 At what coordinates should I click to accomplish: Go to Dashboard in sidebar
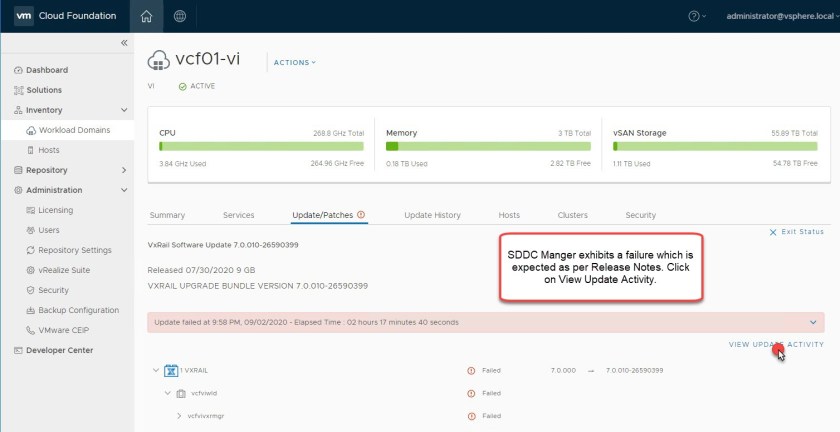47,70
